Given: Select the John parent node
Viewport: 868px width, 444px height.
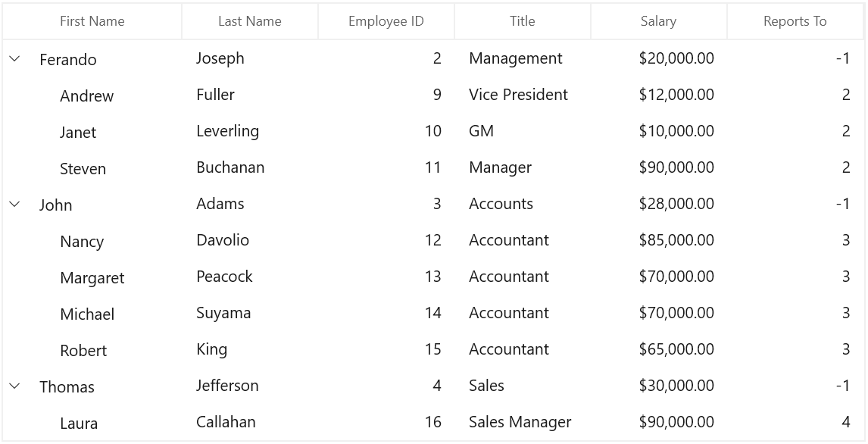Looking at the screenshot, I should pyautogui.click(x=56, y=205).
